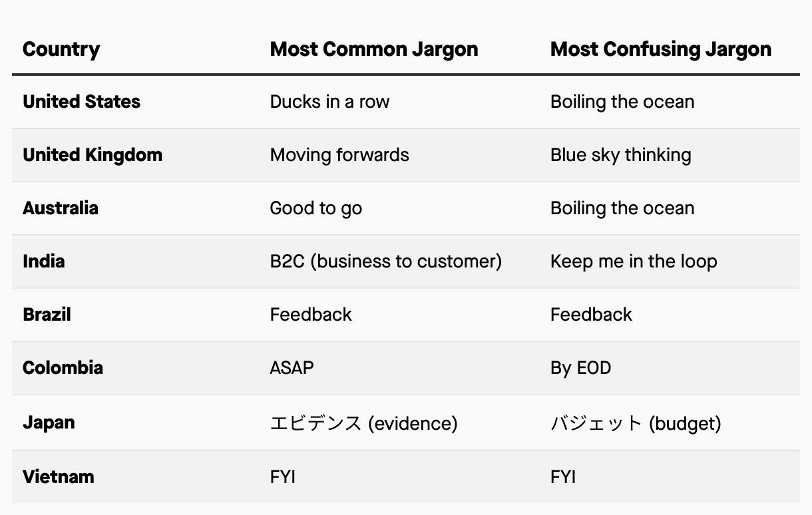Select the Moving forwards cell

click(x=339, y=155)
